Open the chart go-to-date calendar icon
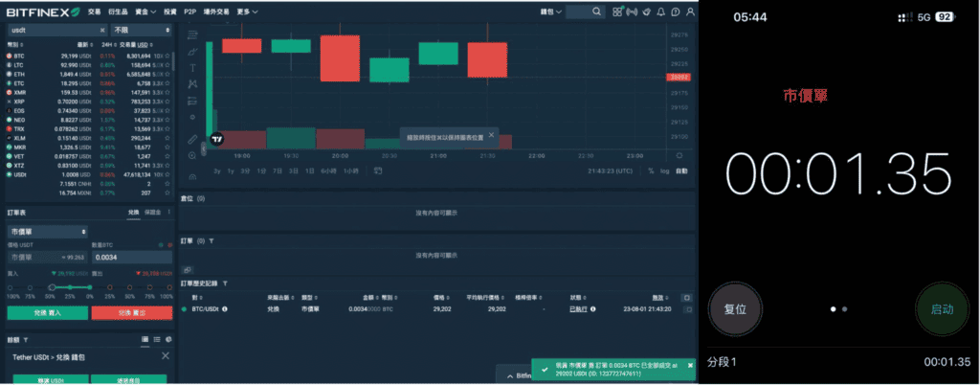980x385 pixels. (378, 170)
